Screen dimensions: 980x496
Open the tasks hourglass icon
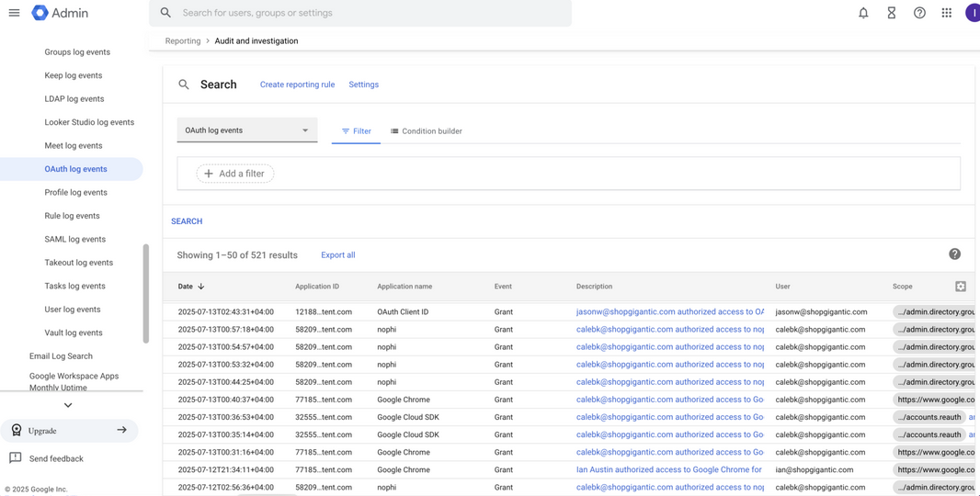point(891,13)
